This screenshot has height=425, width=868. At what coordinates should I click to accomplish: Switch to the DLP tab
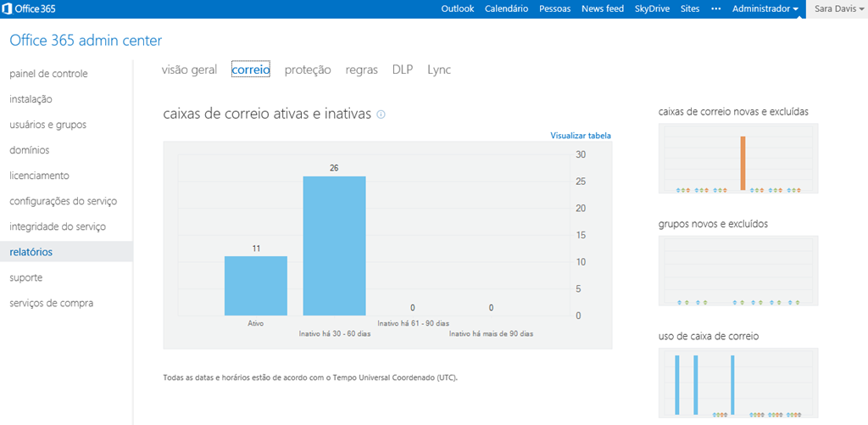pyautogui.click(x=402, y=70)
